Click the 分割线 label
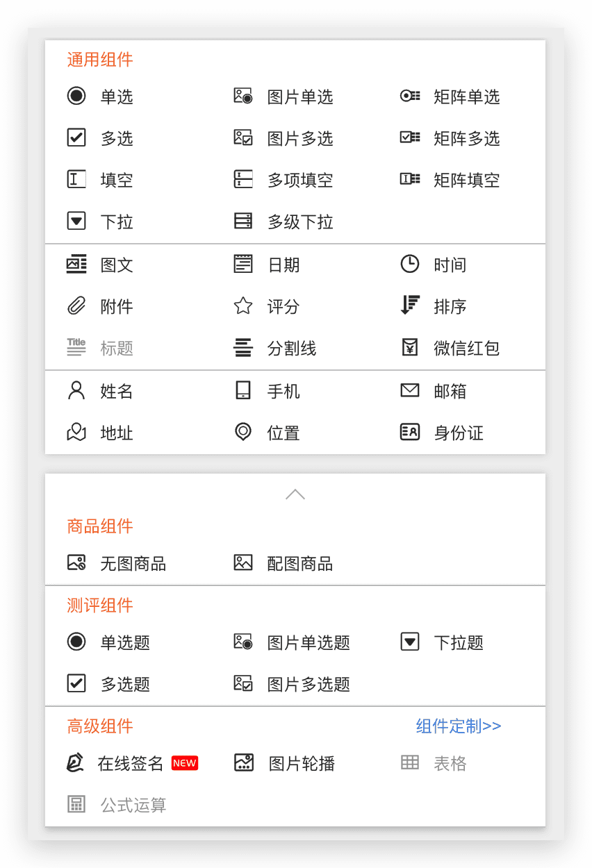592x868 pixels. (292, 348)
